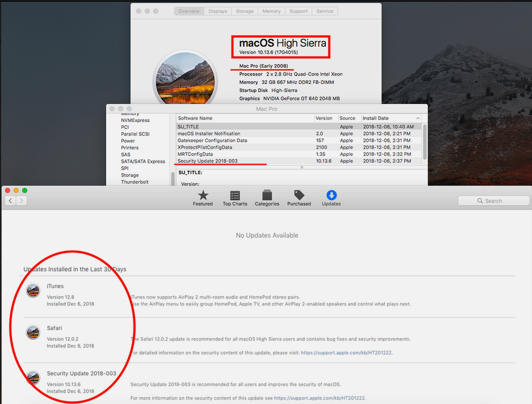Select the SU_TITLE row in software list
This screenshot has height=404, width=532.
(299, 127)
